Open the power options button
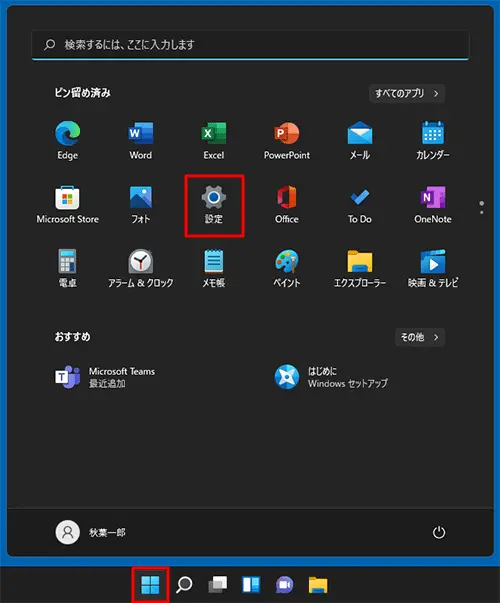This screenshot has width=500, height=603. click(439, 533)
